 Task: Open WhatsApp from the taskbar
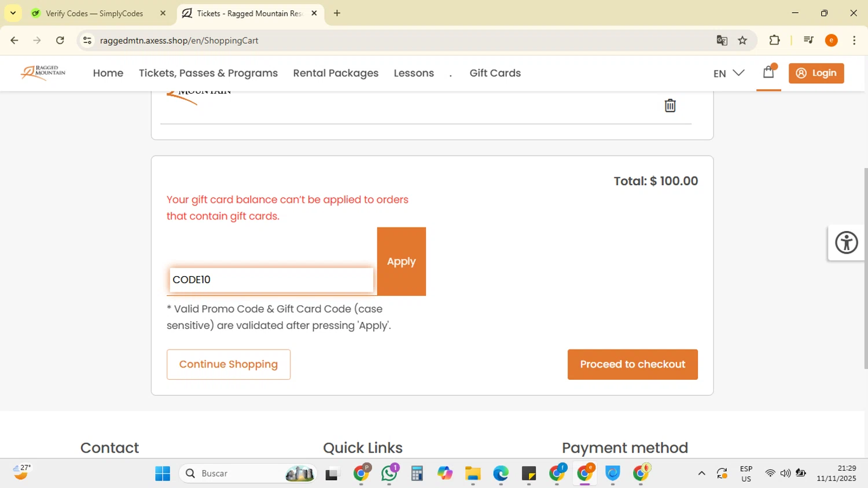click(389, 474)
